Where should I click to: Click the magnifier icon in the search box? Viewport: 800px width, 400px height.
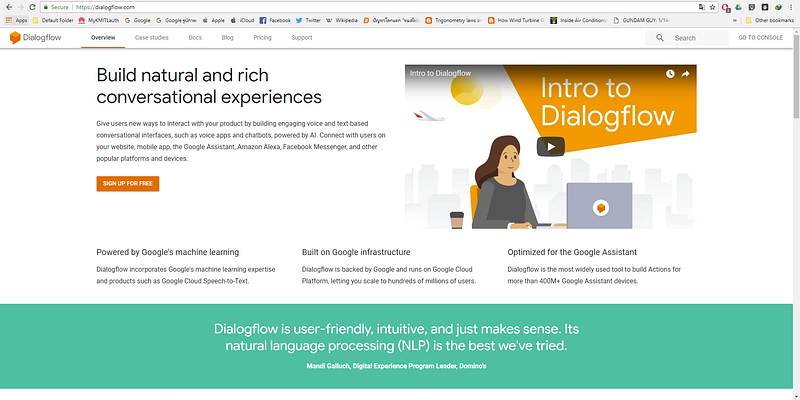click(660, 38)
